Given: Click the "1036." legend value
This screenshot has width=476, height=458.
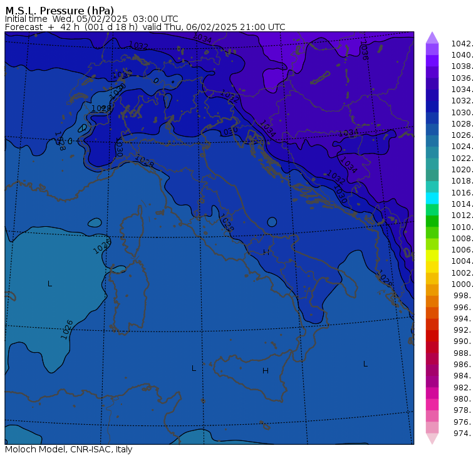Looking at the screenshot, I should coord(462,78).
